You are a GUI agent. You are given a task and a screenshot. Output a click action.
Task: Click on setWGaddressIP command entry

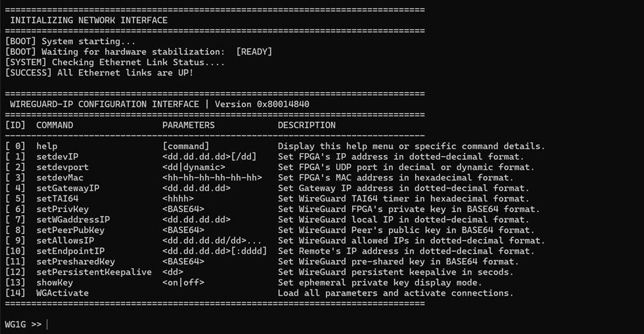[73, 220]
